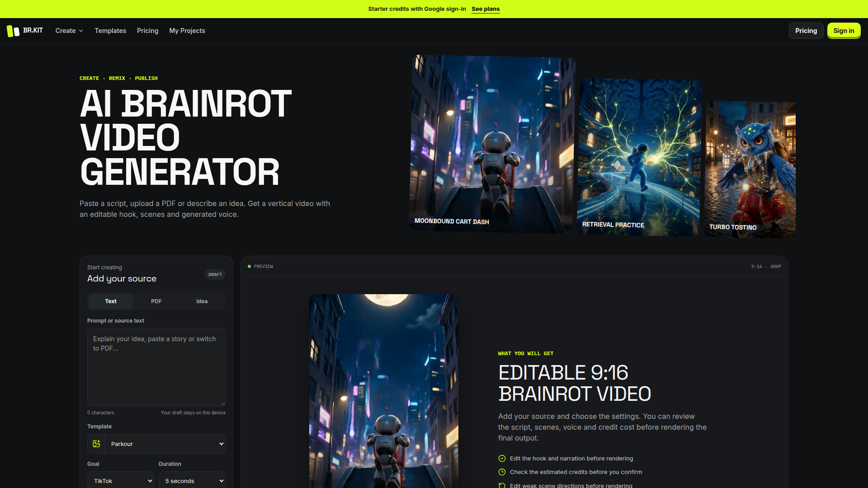This screenshot has height=488, width=868.
Task: Click the BR.KIT brand name text
Action: 33,30
